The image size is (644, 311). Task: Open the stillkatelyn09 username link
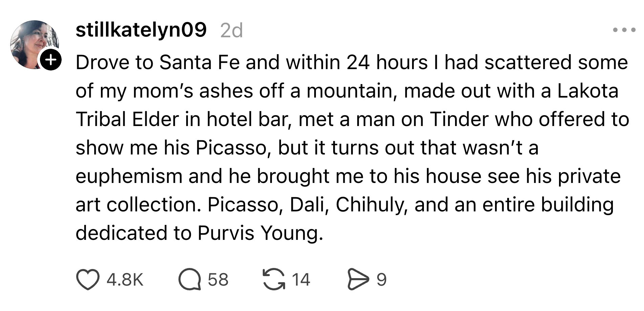tap(141, 30)
